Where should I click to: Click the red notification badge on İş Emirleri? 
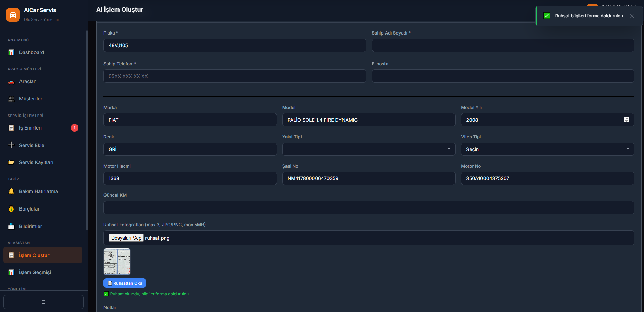[74, 128]
